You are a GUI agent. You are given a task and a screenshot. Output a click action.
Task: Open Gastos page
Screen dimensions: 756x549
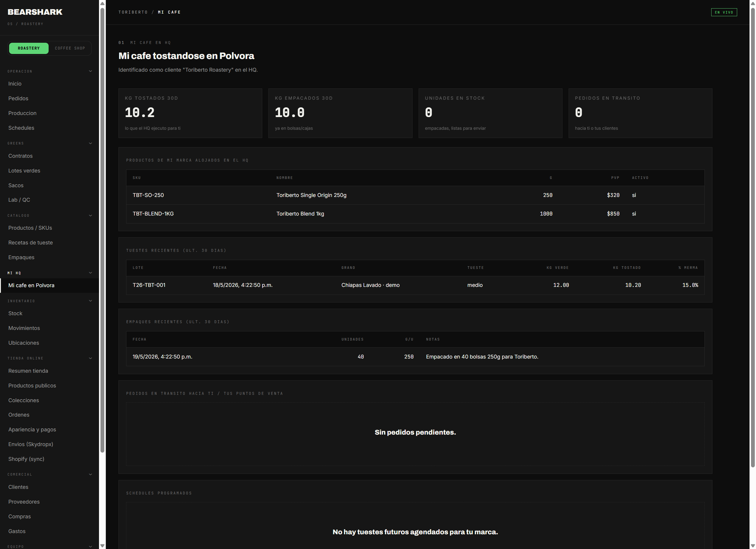click(x=49, y=531)
